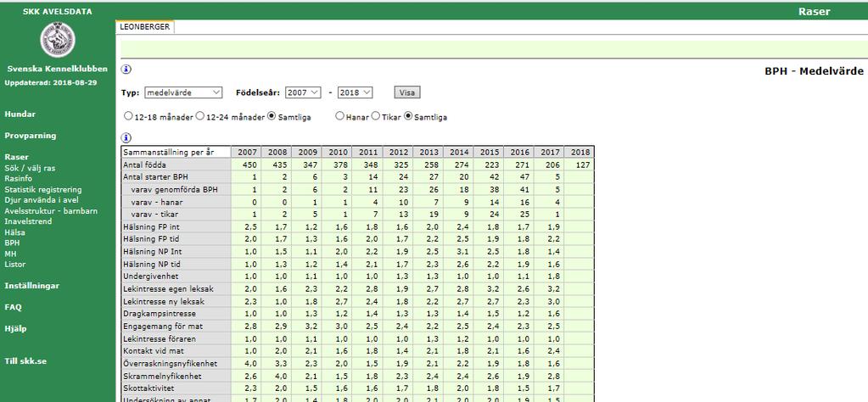Open the Rasinfo link
The width and height of the screenshot is (868, 402).
19,179
